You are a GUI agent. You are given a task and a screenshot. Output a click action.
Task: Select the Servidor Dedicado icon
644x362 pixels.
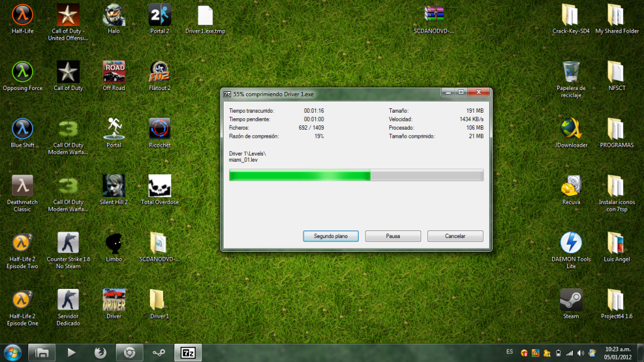click(68, 308)
